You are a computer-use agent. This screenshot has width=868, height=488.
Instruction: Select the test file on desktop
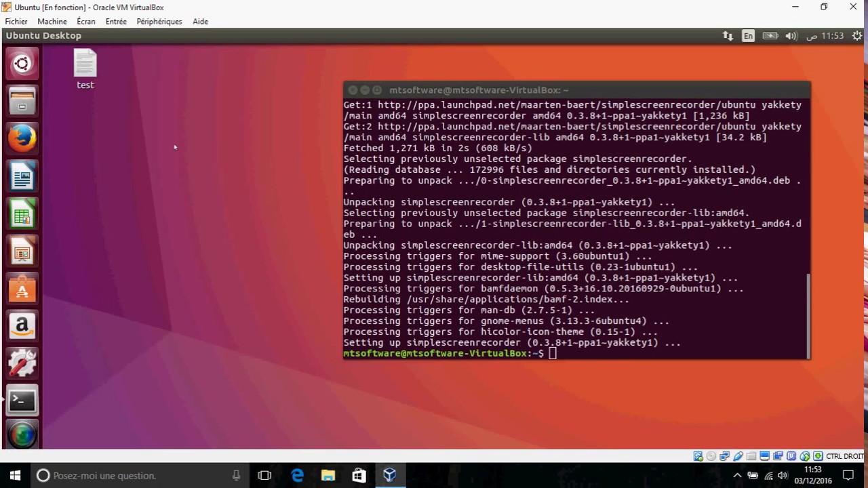[x=85, y=70]
